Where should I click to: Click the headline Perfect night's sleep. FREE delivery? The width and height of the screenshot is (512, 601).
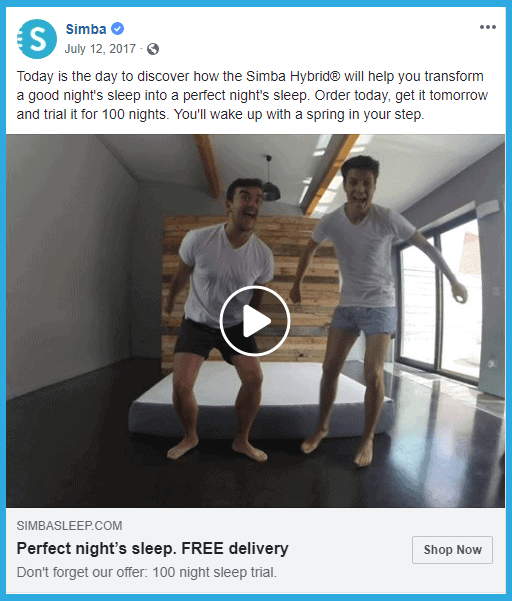[153, 548]
